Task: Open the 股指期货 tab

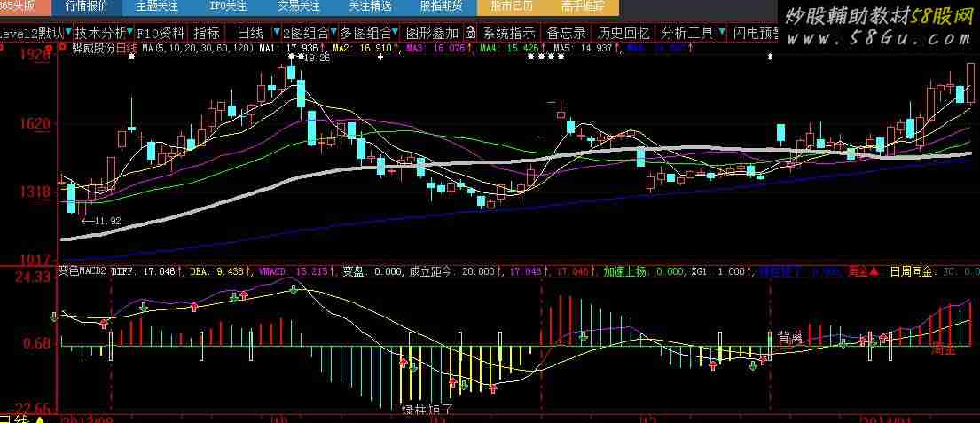Action: [x=442, y=7]
